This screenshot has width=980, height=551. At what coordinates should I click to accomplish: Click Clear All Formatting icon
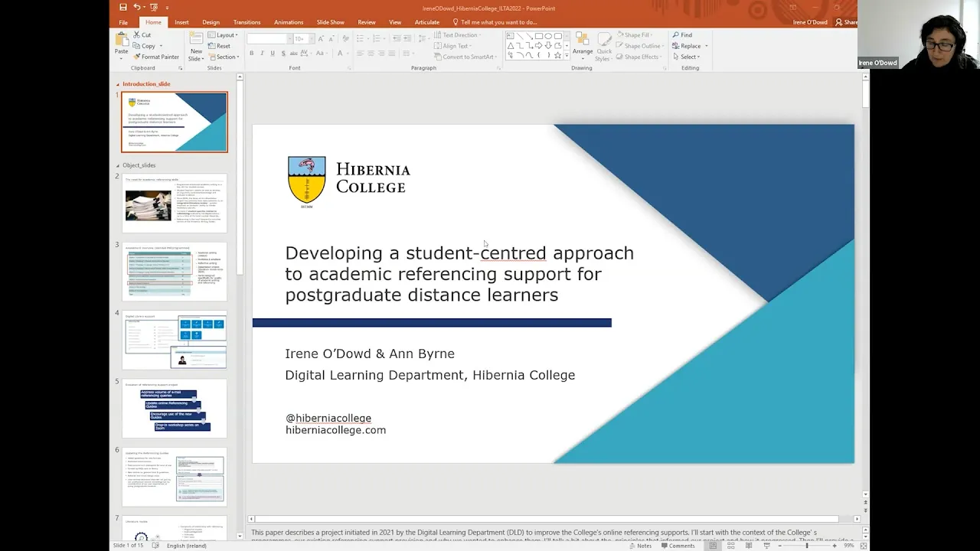point(346,39)
